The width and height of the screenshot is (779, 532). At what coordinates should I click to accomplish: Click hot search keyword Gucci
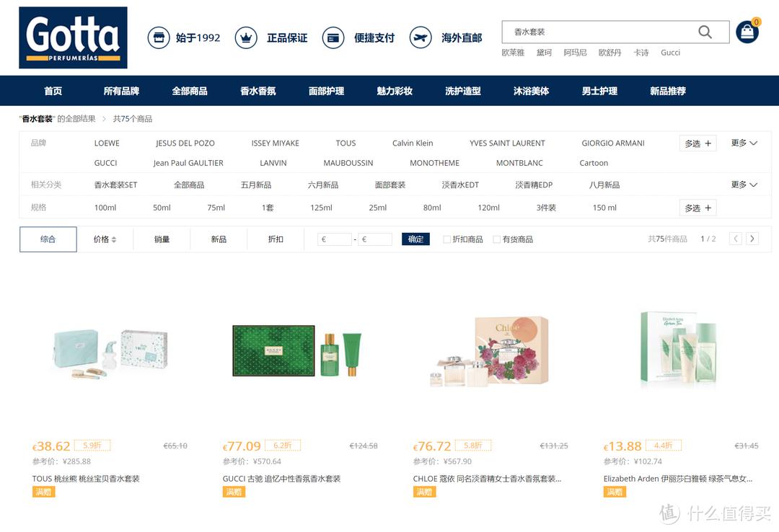point(670,53)
